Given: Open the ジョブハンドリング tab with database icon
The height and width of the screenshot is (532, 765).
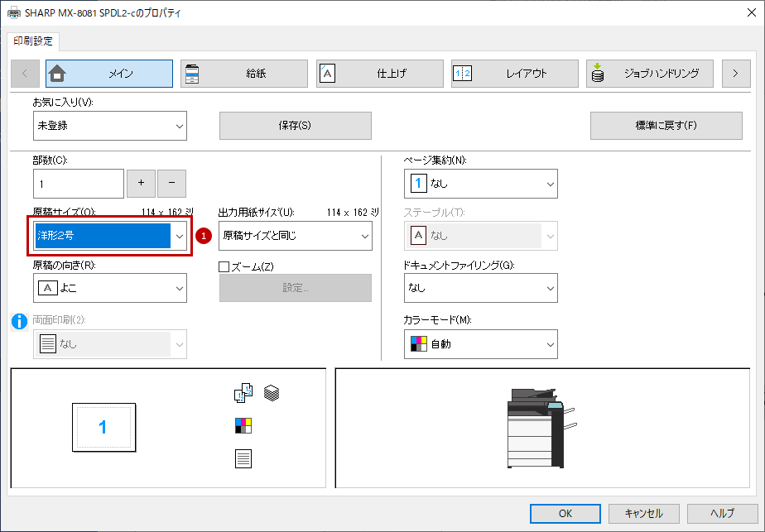Looking at the screenshot, I should coord(649,74).
